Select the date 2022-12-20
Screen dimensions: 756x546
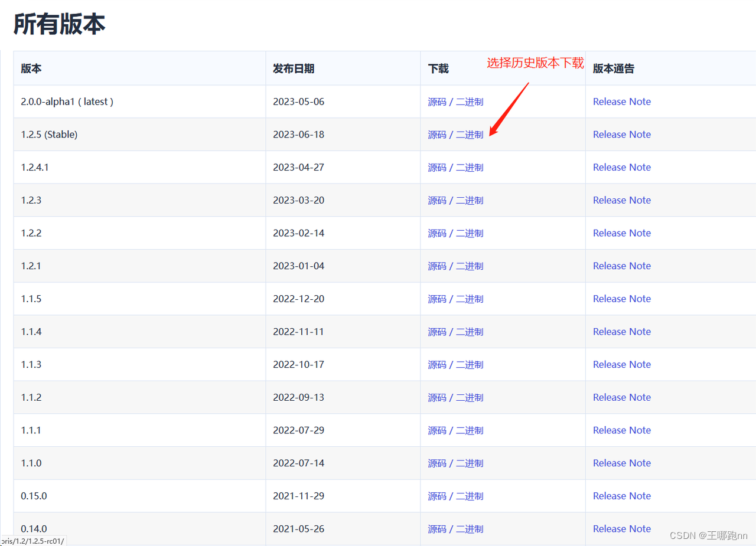point(299,299)
